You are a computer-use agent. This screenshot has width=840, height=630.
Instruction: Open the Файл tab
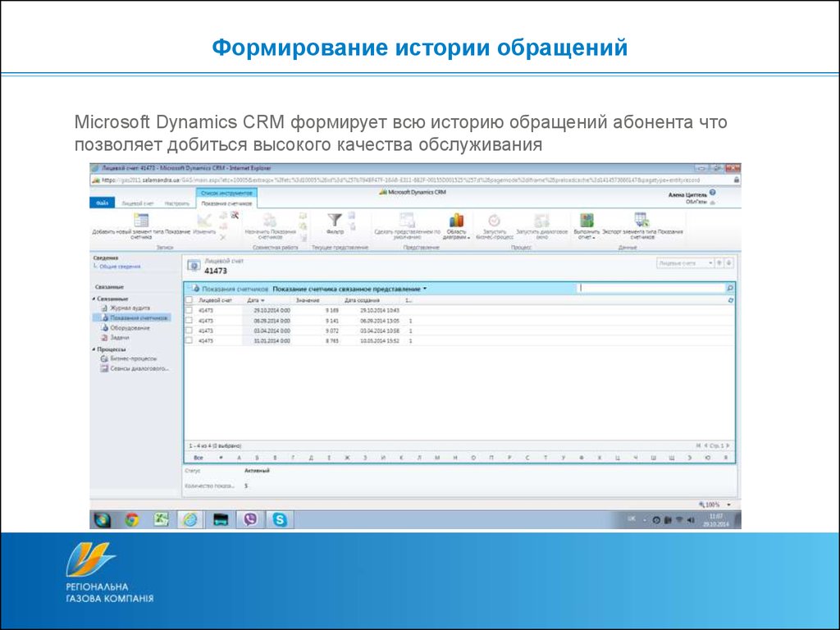pyautogui.click(x=102, y=203)
